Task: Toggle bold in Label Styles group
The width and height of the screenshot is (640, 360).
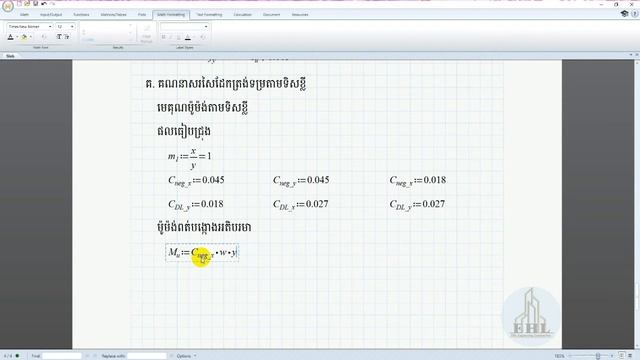Action: coord(163,37)
